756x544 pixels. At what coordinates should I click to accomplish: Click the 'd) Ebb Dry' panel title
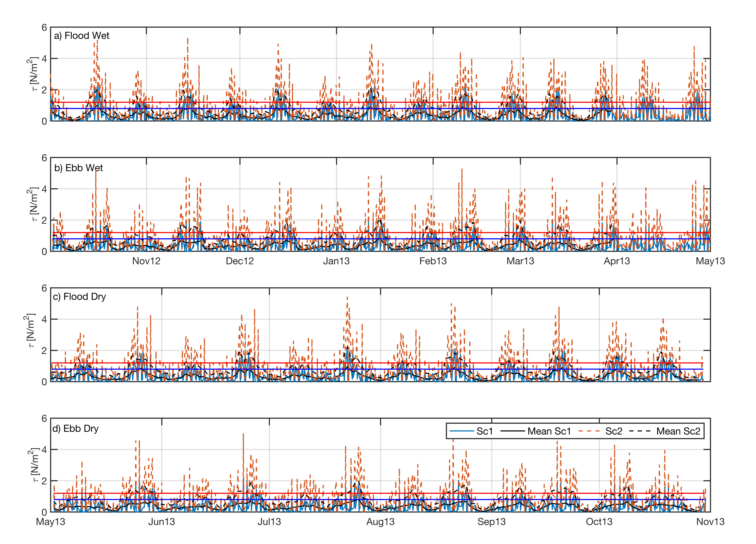(x=75, y=429)
